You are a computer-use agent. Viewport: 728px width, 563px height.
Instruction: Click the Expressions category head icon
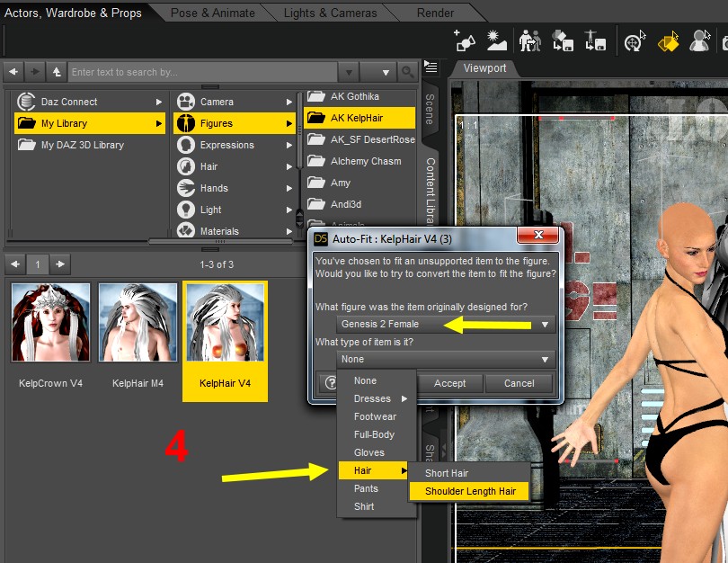click(186, 145)
